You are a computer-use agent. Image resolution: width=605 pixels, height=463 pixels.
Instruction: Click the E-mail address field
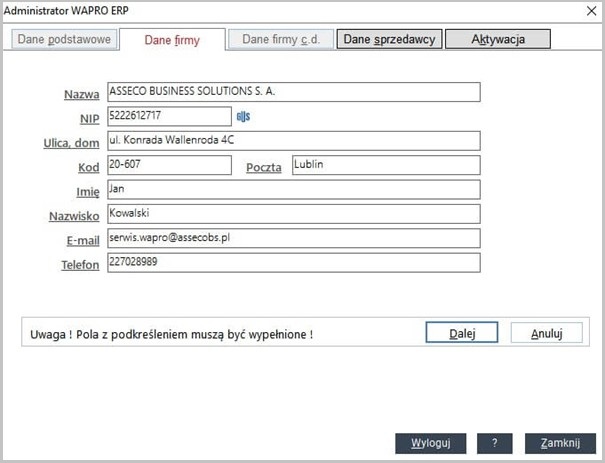[293, 238]
